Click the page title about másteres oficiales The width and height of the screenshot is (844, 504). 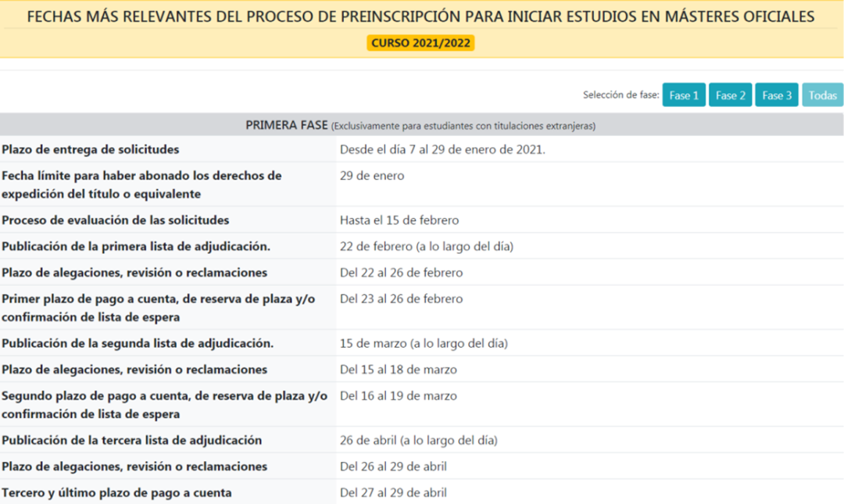(x=420, y=16)
